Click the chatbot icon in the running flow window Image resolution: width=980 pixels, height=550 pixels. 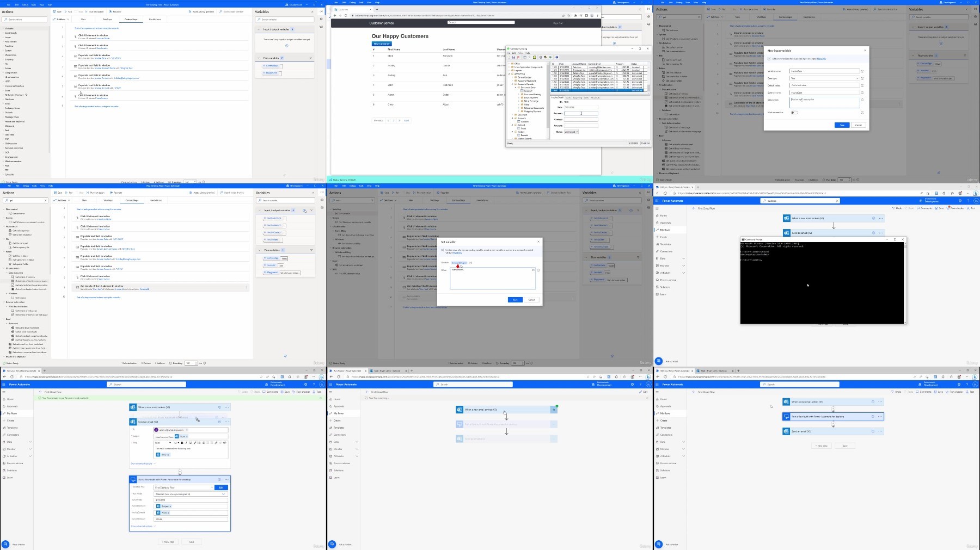[x=332, y=543]
